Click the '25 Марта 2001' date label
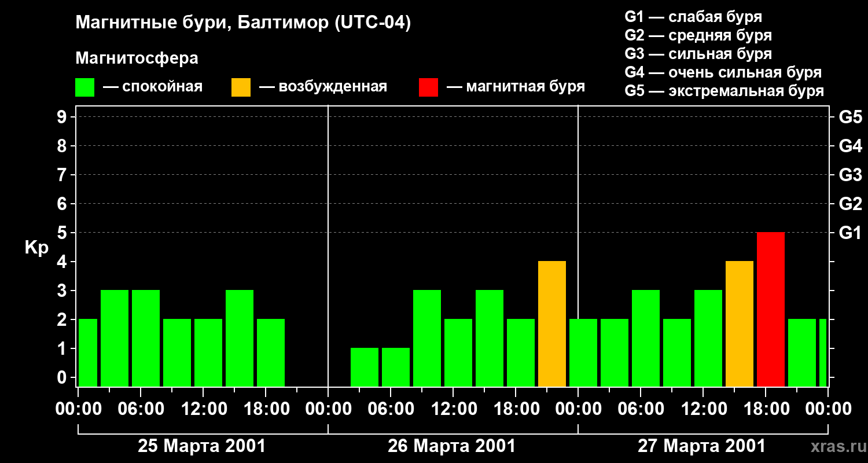The image size is (868, 463). [201, 446]
